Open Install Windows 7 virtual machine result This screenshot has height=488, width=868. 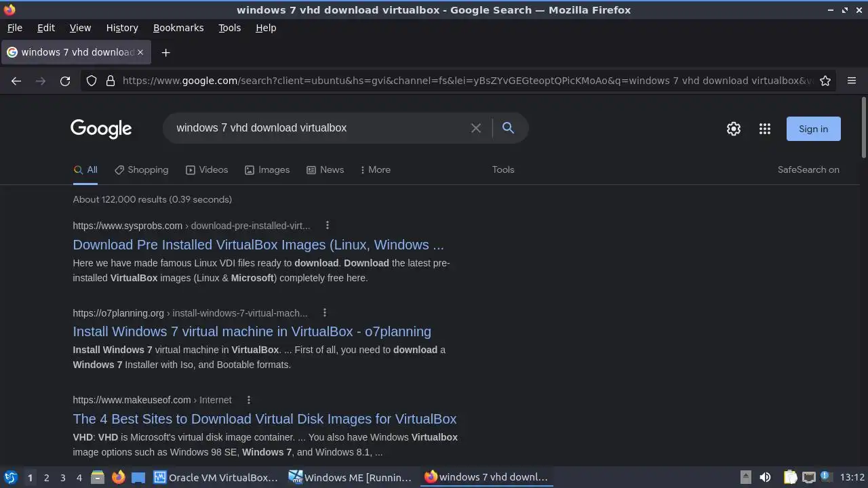click(252, 331)
